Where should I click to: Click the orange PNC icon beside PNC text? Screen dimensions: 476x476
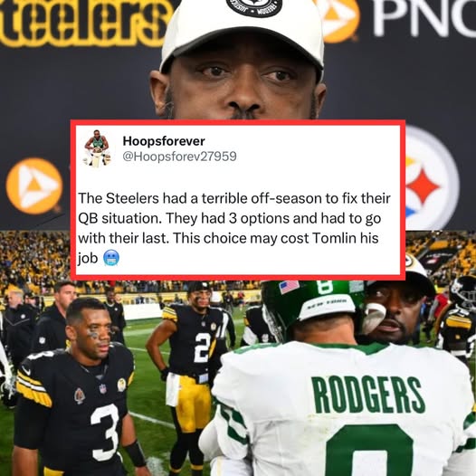coord(340,19)
